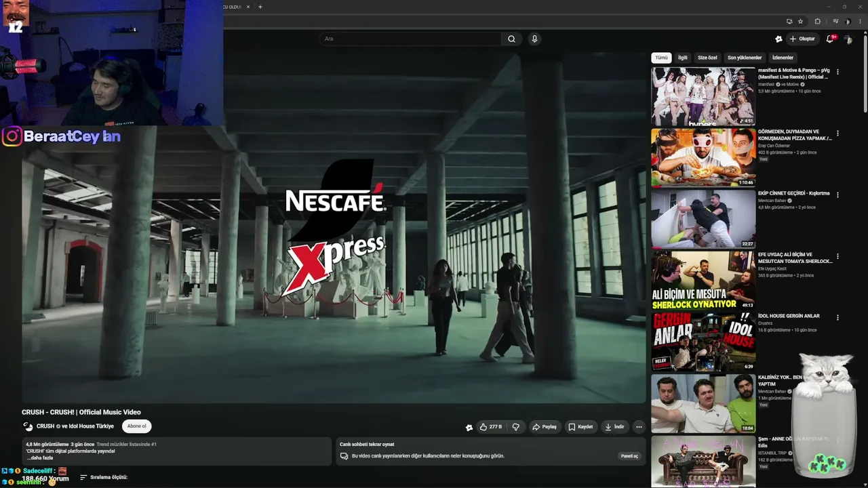Open İdol House Gergin Anlar thumbnail
This screenshot has height=488, width=868.
coord(703,342)
